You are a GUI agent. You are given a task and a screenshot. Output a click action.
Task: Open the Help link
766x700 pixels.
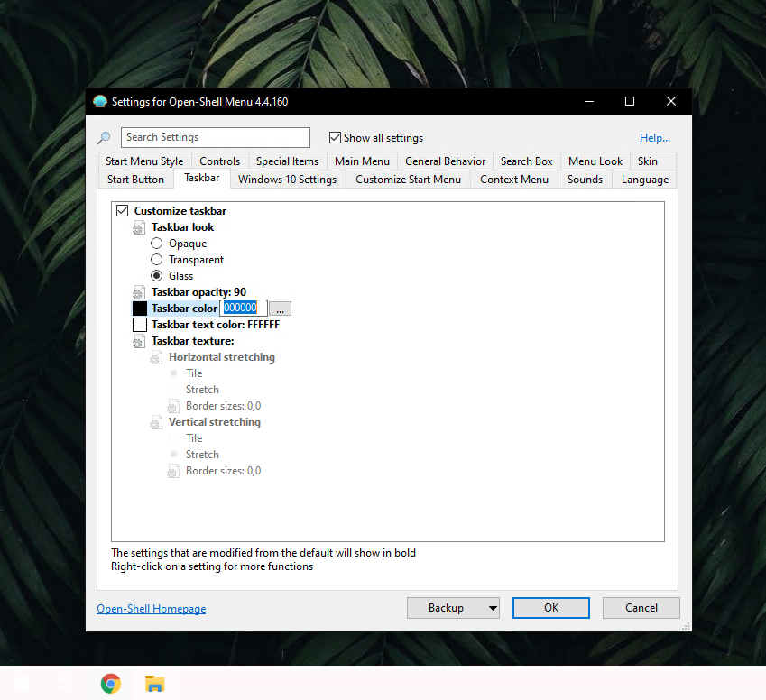655,138
